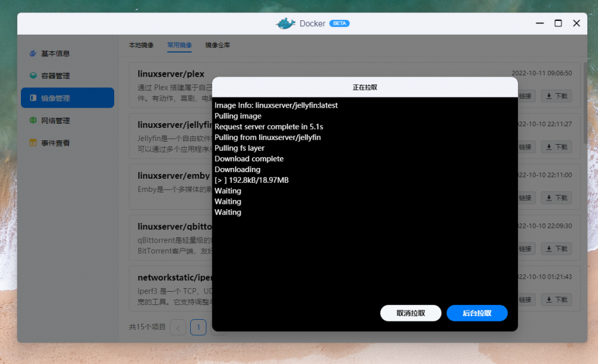
Task: Click 链接 button in the networkstatic/iperf3 row
Action: pos(527,299)
